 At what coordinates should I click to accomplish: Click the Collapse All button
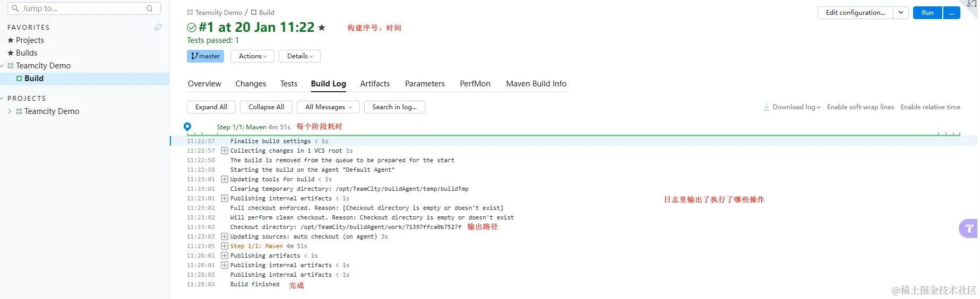point(267,107)
